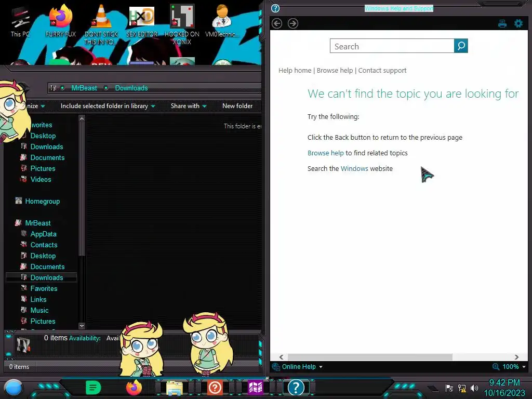The width and height of the screenshot is (532, 399).
Task: Open the HxD SEX EDITOR desktop icon
Action: (142, 21)
